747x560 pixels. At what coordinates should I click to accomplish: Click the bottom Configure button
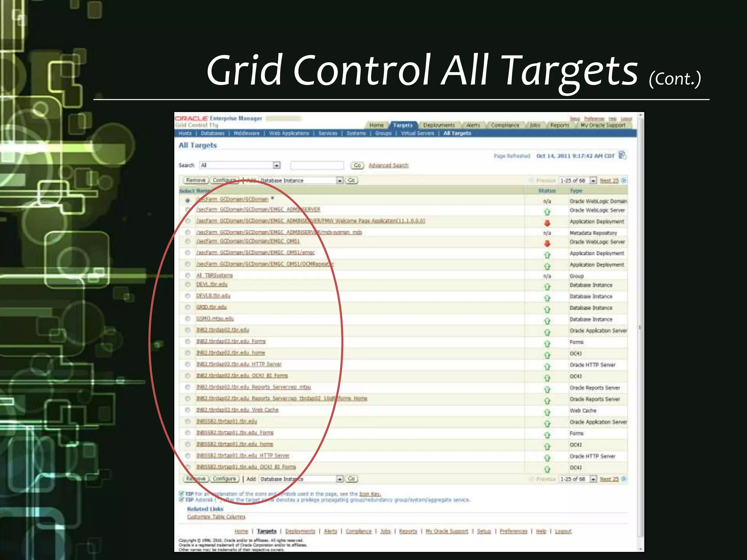pyautogui.click(x=224, y=479)
